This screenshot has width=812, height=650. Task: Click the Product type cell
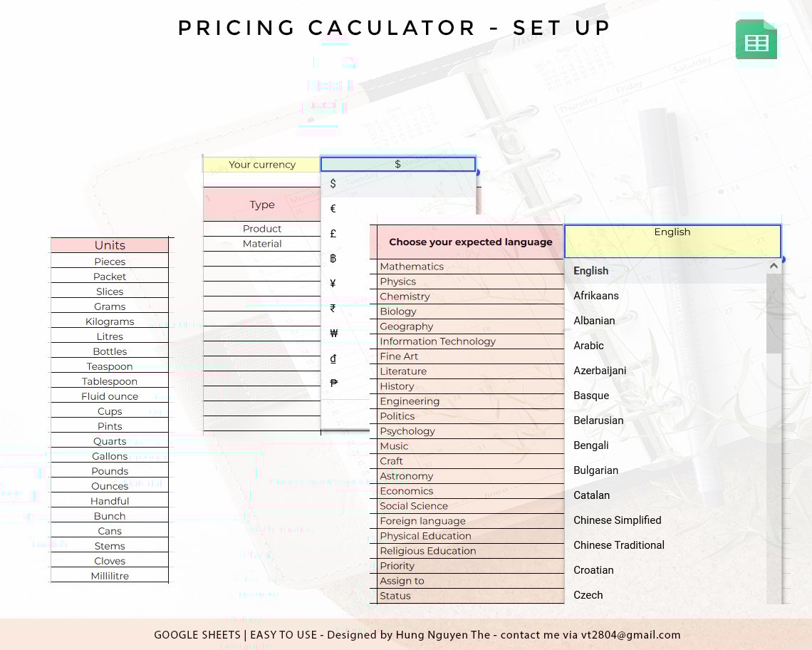pyautogui.click(x=262, y=229)
